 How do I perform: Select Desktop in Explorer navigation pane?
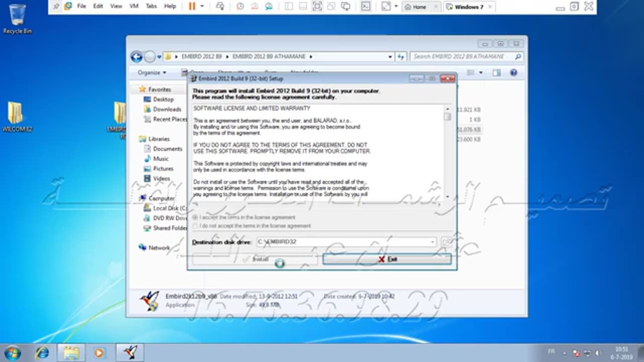coord(163,100)
